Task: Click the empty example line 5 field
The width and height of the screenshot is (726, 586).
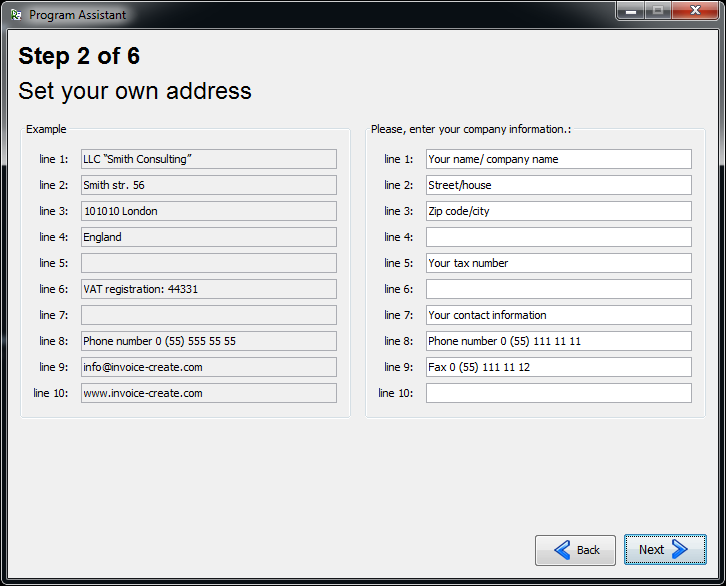Action: pos(209,263)
